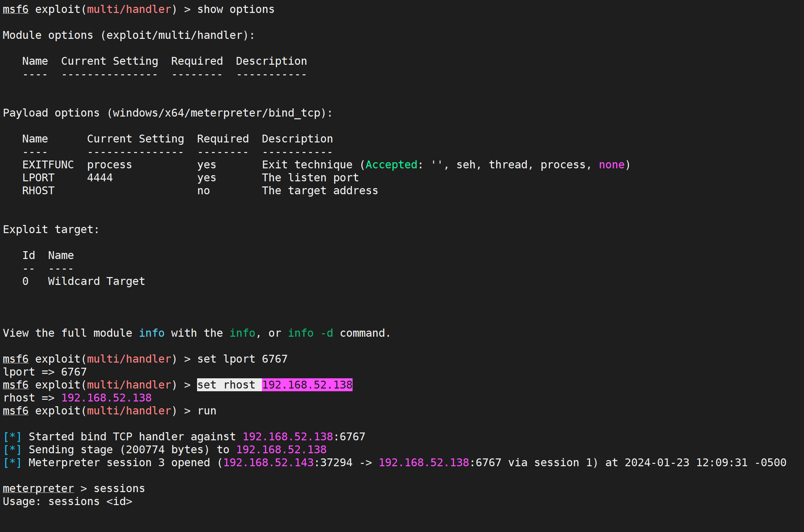Click the highlighted IP 192.168.52.138
The width and height of the screenshot is (804, 532).
[307, 385]
